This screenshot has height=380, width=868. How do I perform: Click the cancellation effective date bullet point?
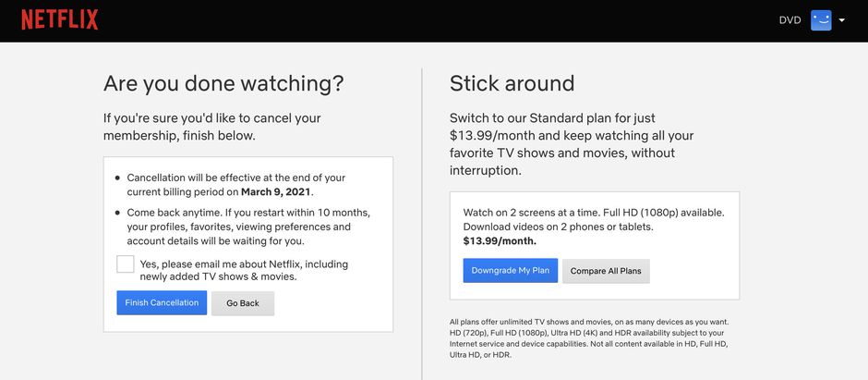pyautogui.click(x=235, y=185)
